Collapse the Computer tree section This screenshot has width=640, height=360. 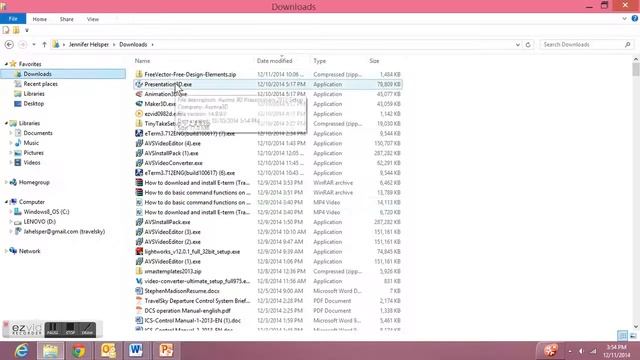6,202
